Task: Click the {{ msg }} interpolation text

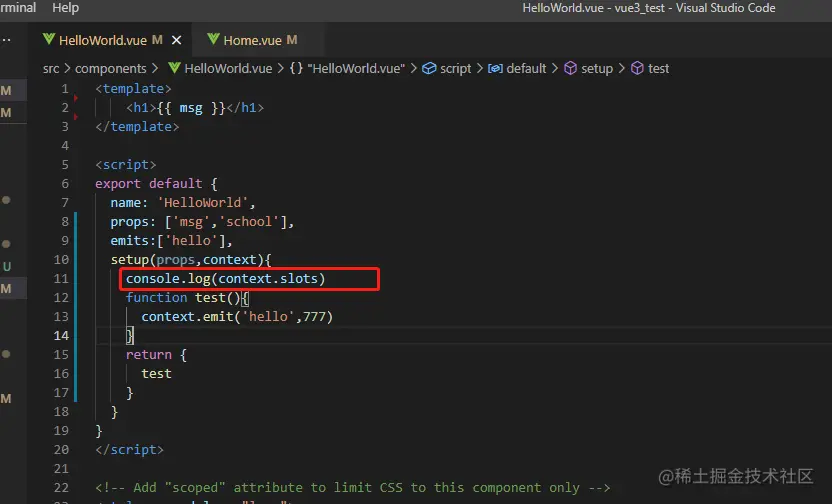Action: tap(192, 108)
